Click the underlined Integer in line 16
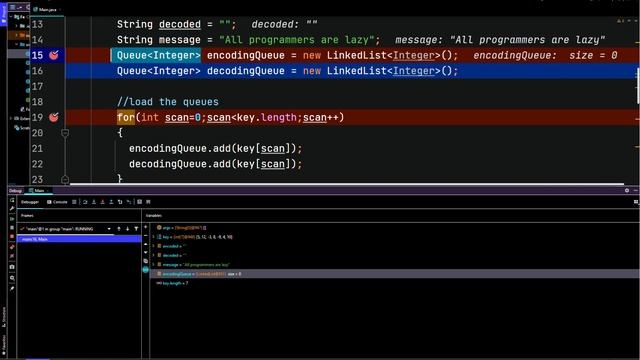The image size is (640, 360). pyautogui.click(x=413, y=71)
